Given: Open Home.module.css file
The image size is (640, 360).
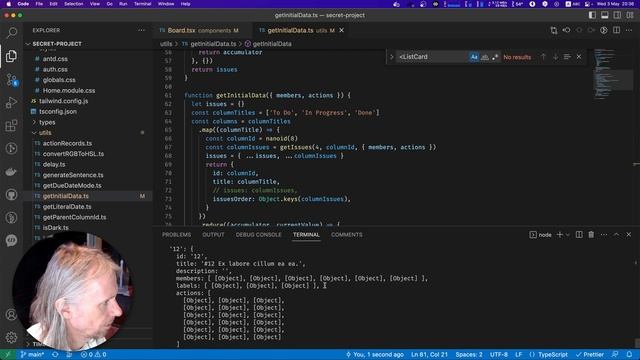Looking at the screenshot, I should click(x=69, y=90).
